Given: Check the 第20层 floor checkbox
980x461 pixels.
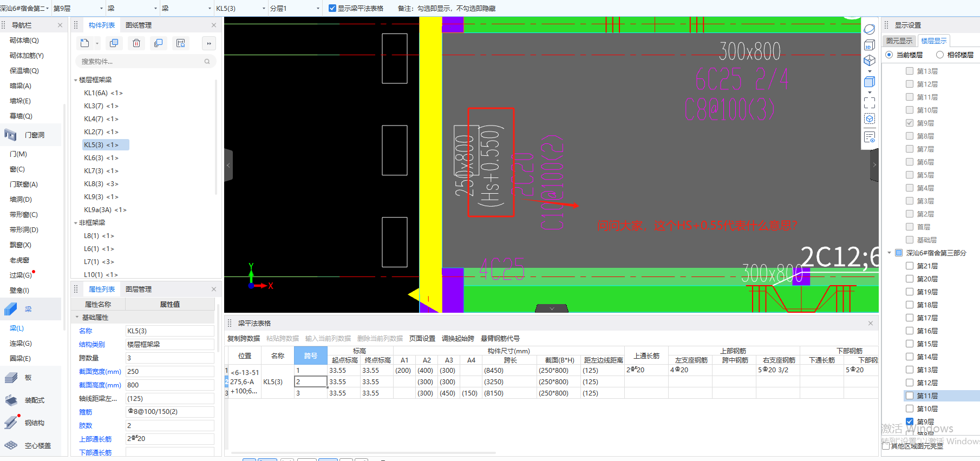Looking at the screenshot, I should pyautogui.click(x=910, y=279).
